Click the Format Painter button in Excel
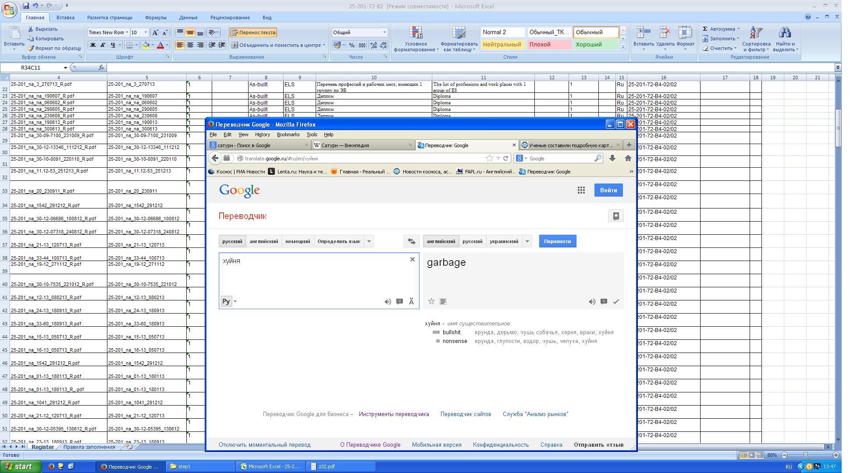Screen dimensions: 868x473 (x=54, y=48)
